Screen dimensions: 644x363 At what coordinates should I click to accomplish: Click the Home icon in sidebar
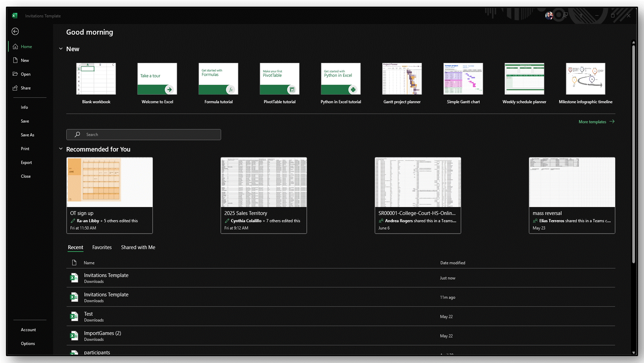15,46
